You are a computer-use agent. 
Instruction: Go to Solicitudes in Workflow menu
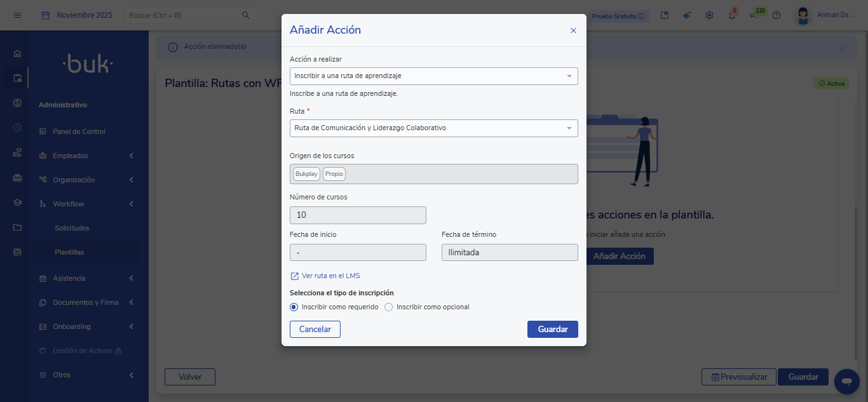72,228
